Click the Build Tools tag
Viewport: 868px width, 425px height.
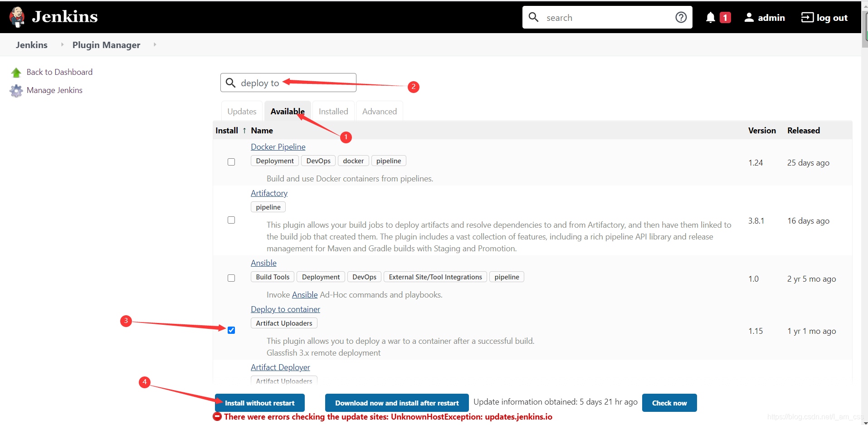[273, 277]
